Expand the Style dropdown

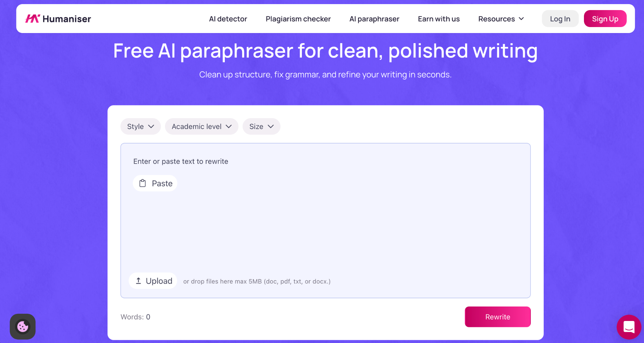point(141,127)
